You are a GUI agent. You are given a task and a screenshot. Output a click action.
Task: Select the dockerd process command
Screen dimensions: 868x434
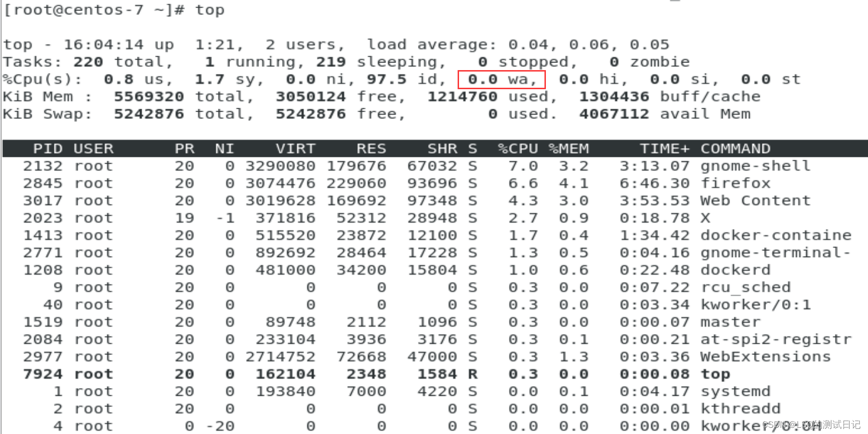pos(735,270)
